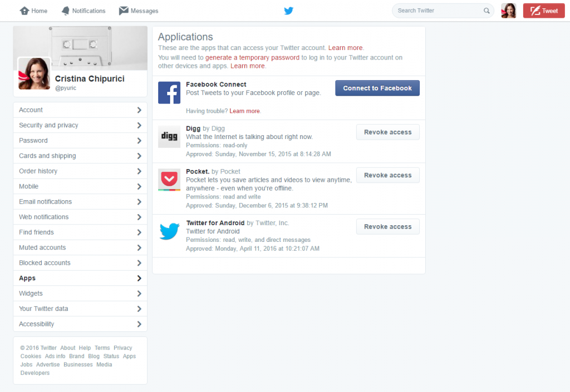Expand the Muted accounts settings
The height and width of the screenshot is (392, 570).
tap(80, 247)
